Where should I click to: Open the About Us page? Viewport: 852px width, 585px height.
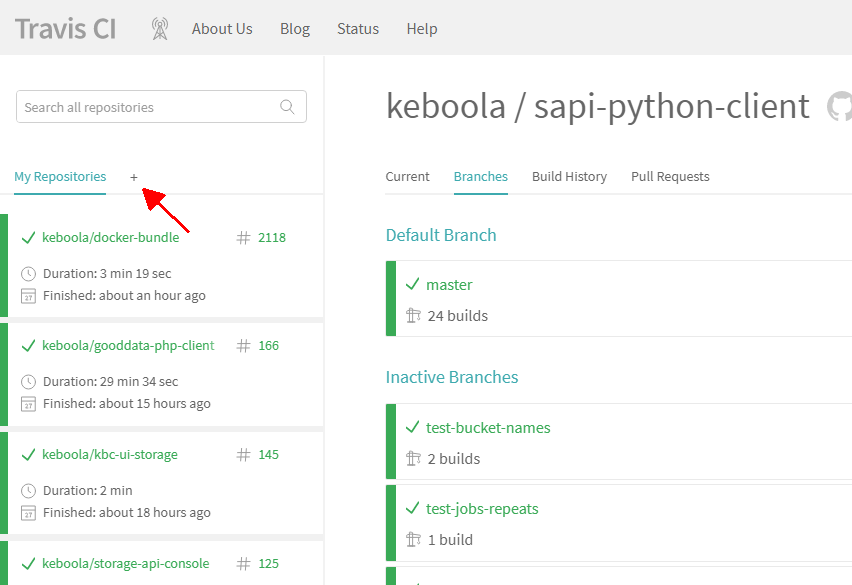point(222,29)
